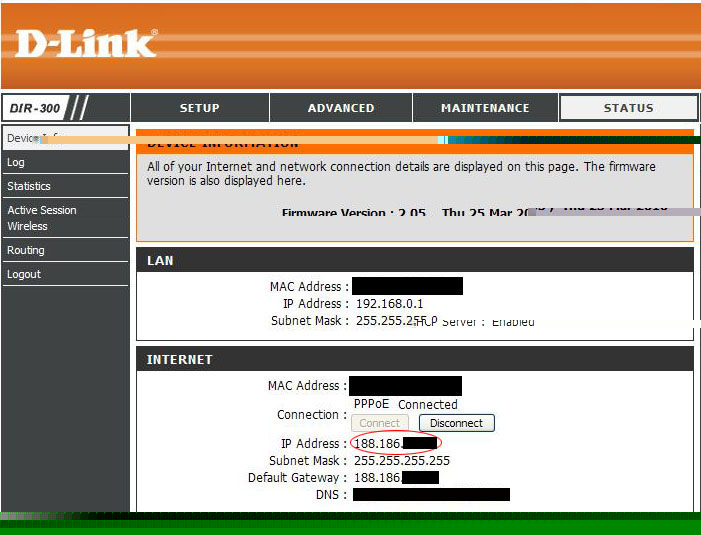Open the Wireless status page
Screen dimensions: 701x535
click(x=27, y=226)
